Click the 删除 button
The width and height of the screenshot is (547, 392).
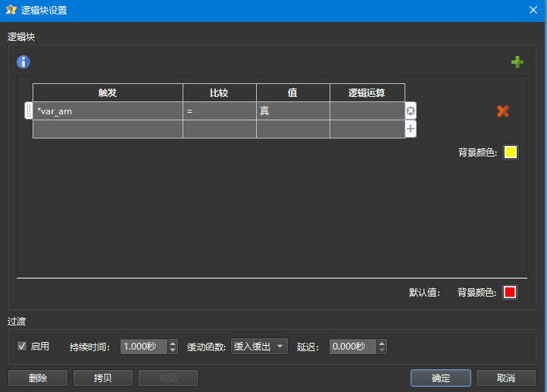click(x=38, y=378)
